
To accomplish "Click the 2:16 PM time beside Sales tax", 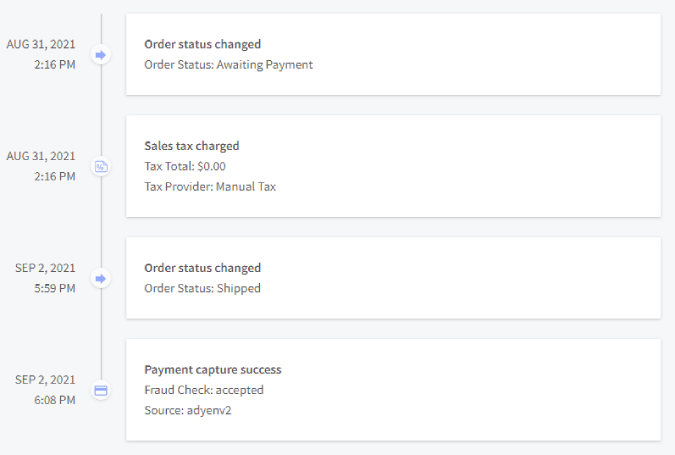I will 52,176.
